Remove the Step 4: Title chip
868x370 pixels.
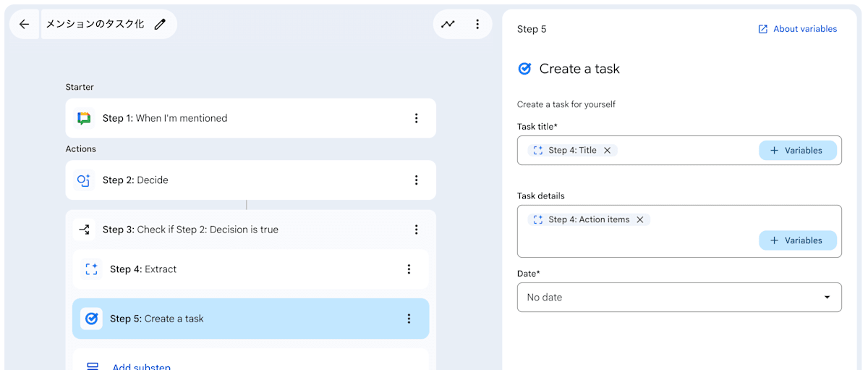pyautogui.click(x=608, y=151)
